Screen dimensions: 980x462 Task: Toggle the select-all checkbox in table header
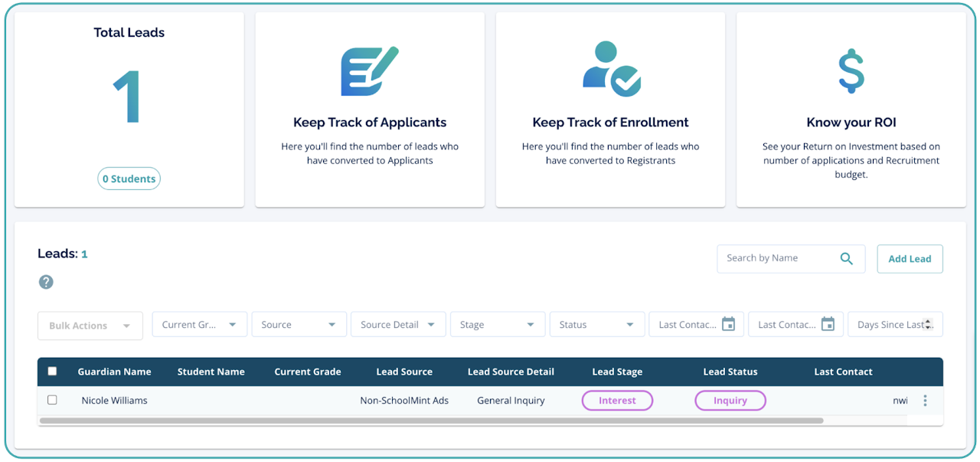52,372
